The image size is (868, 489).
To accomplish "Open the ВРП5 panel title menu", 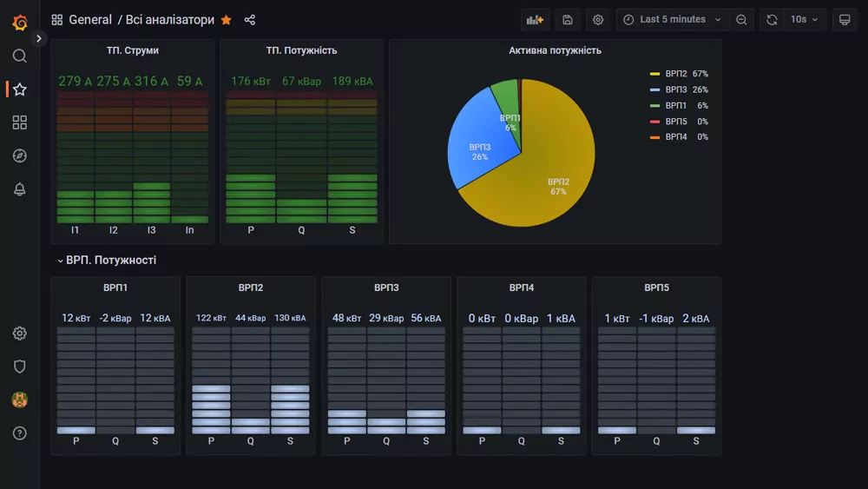I will 656,287.
